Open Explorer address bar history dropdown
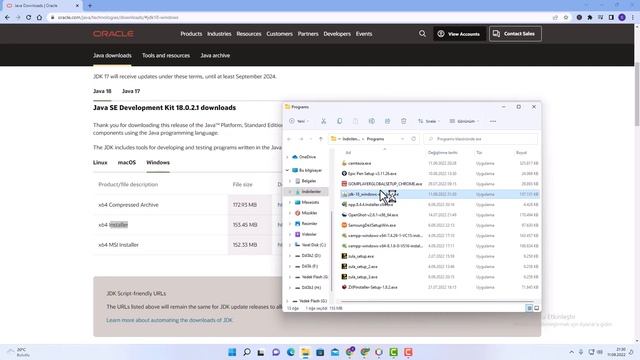640x360 pixels. pos(402,139)
